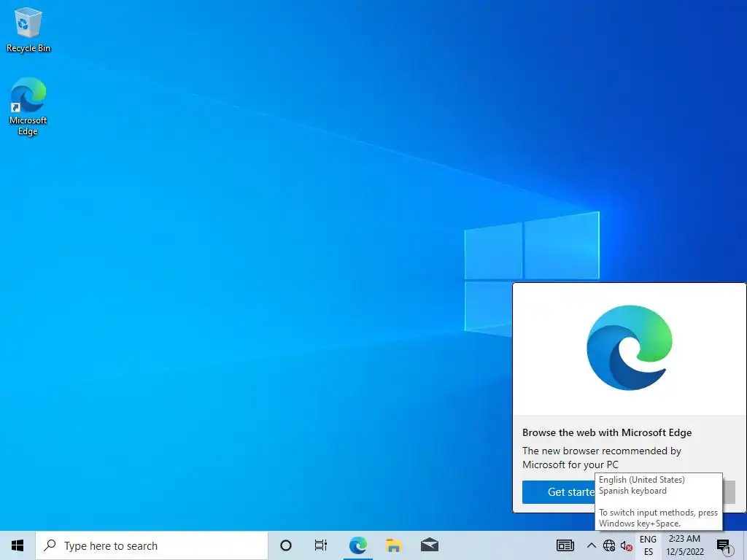Open the ENG ES input language switcher
Image resolution: width=747 pixels, height=560 pixels.
(648, 545)
